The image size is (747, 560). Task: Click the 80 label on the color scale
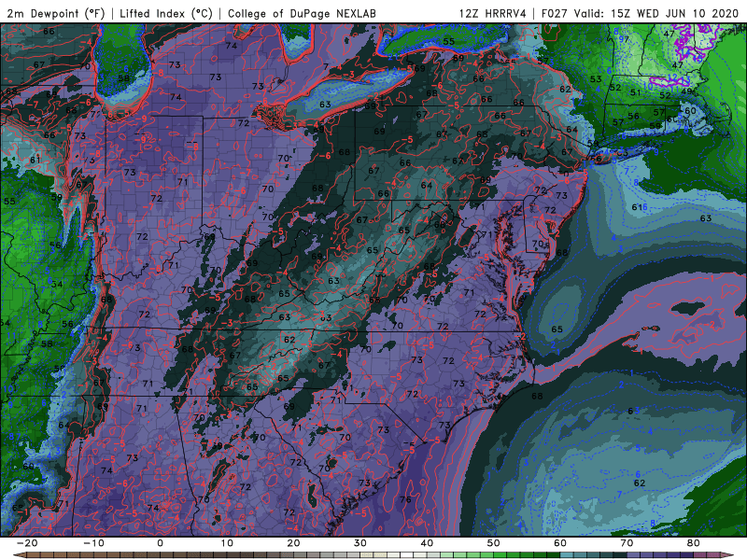pyautogui.click(x=694, y=543)
